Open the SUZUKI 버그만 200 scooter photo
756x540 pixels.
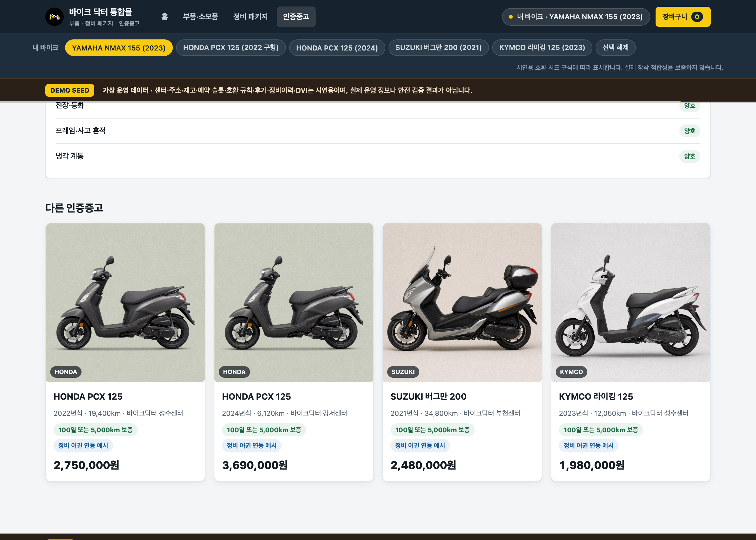(462, 303)
